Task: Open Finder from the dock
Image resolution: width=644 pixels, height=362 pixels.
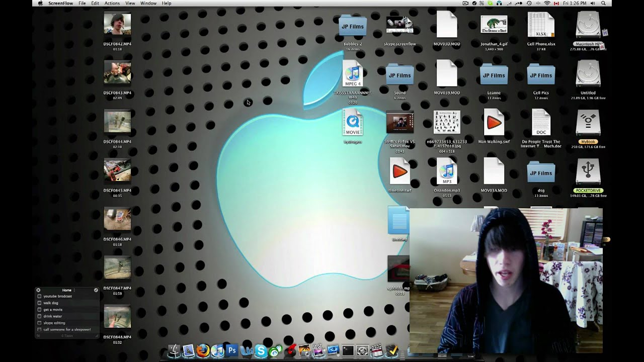Action: [174, 350]
